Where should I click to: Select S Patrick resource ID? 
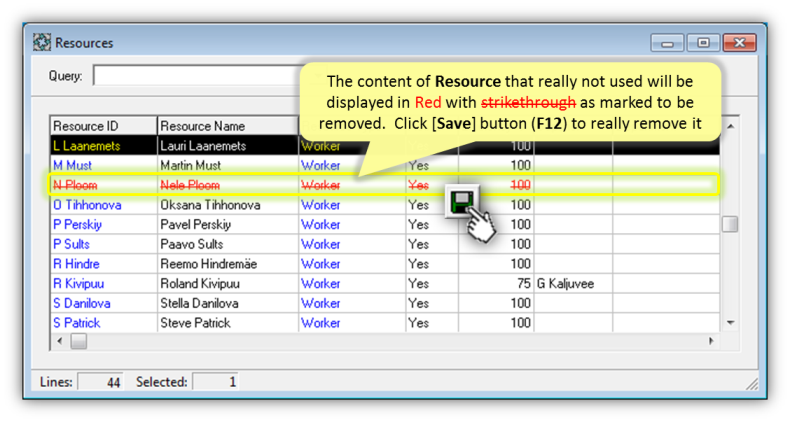77,323
